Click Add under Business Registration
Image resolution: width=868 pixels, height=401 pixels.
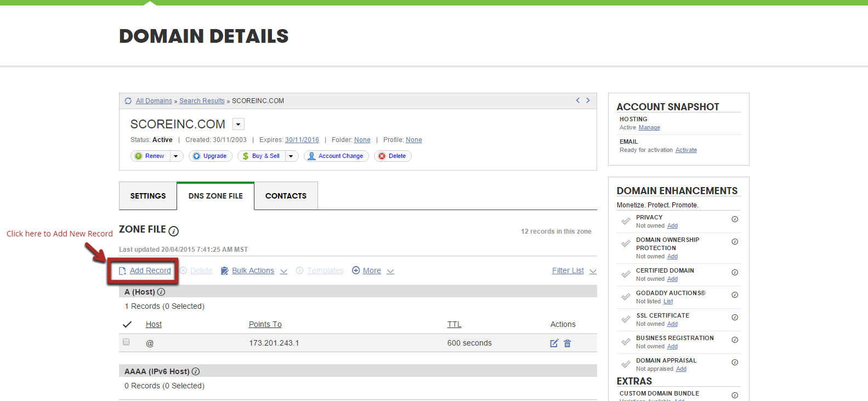click(x=672, y=346)
